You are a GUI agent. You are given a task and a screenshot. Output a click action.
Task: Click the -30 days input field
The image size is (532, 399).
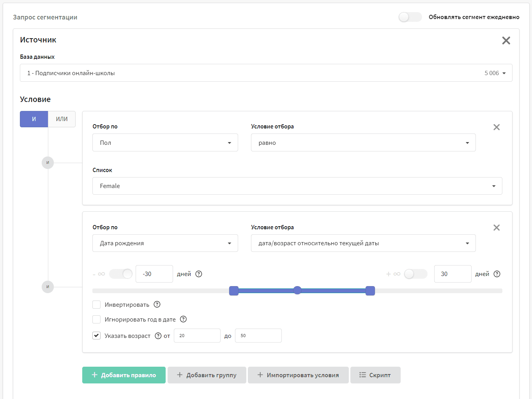coord(154,274)
